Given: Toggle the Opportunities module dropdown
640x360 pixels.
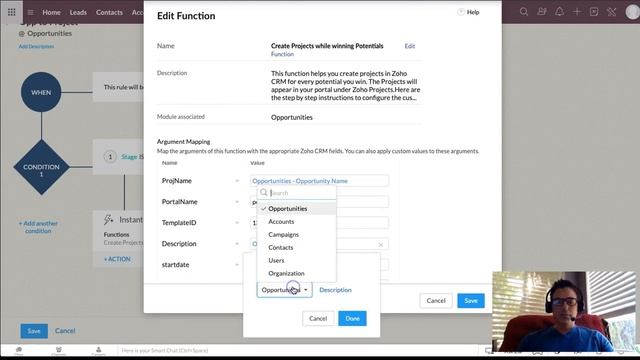Looking at the screenshot, I should [x=284, y=290].
